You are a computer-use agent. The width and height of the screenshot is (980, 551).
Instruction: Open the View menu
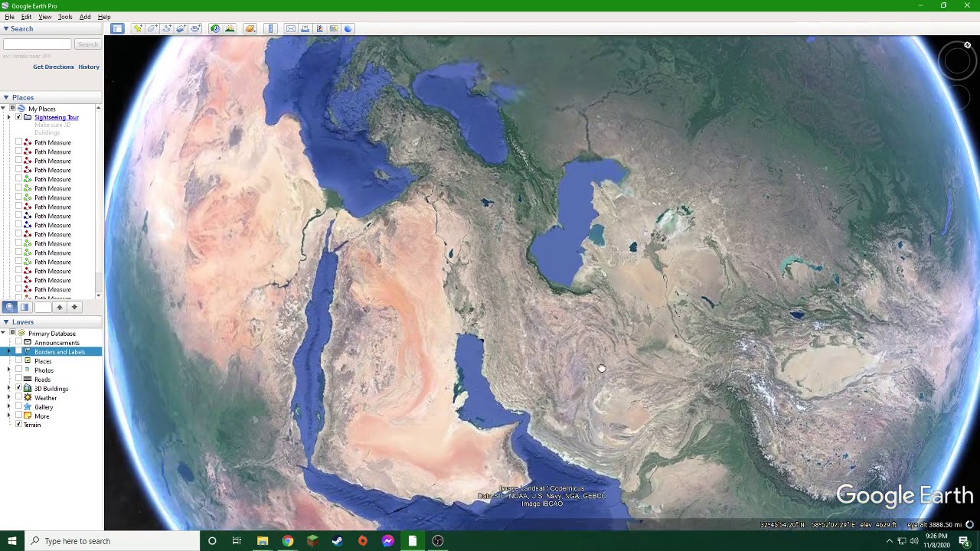click(45, 17)
